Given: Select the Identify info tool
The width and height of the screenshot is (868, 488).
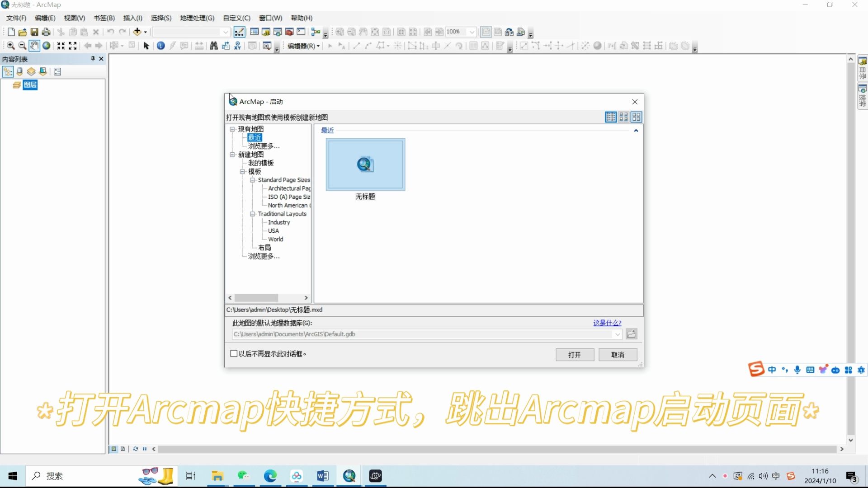Looking at the screenshot, I should [x=160, y=46].
